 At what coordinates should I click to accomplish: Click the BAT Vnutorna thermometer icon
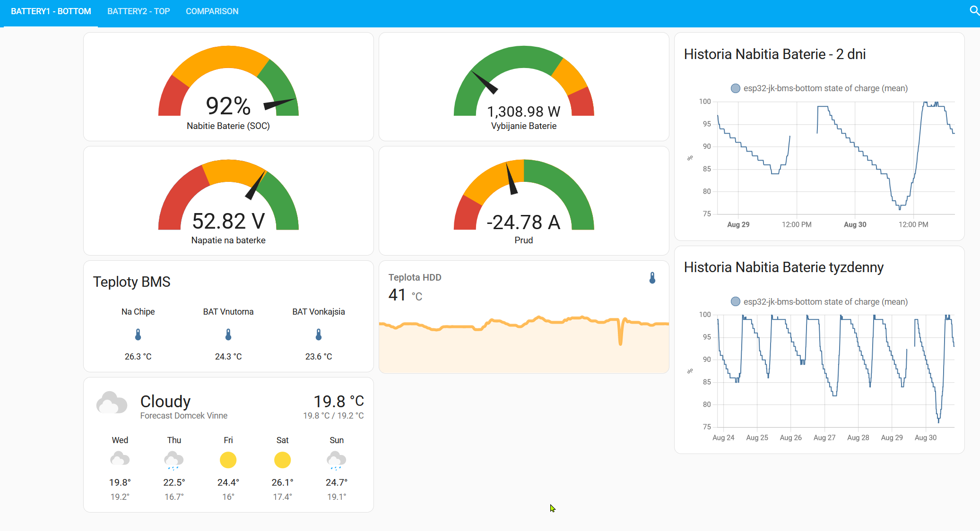point(228,335)
